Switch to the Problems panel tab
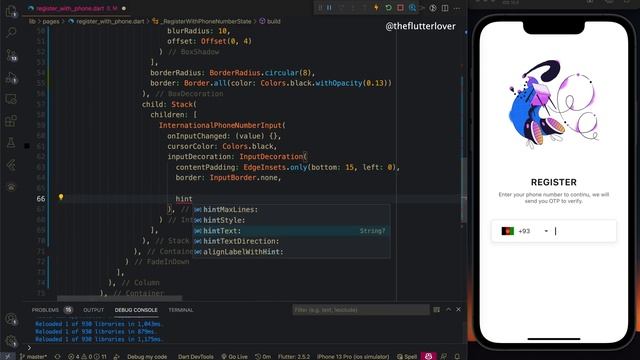 51,310
